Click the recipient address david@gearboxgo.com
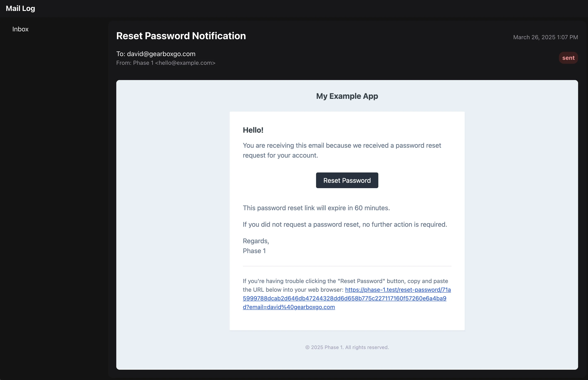The image size is (588, 380). 161,54
